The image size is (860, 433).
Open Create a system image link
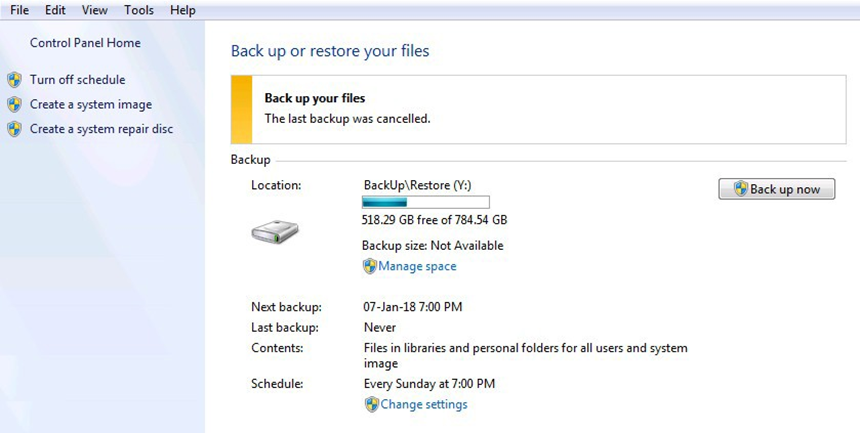(x=91, y=104)
